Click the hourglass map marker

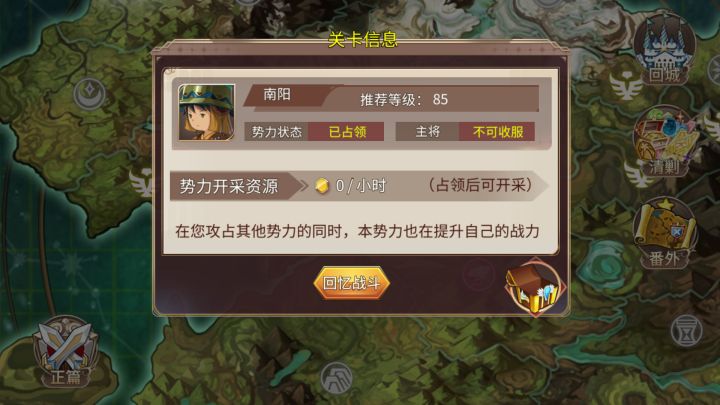(x=686, y=331)
